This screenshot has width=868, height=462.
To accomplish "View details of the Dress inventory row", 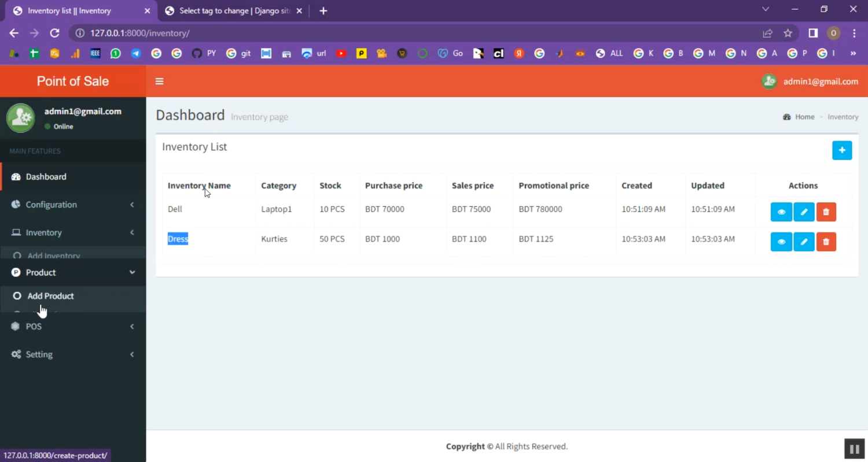I will point(781,242).
